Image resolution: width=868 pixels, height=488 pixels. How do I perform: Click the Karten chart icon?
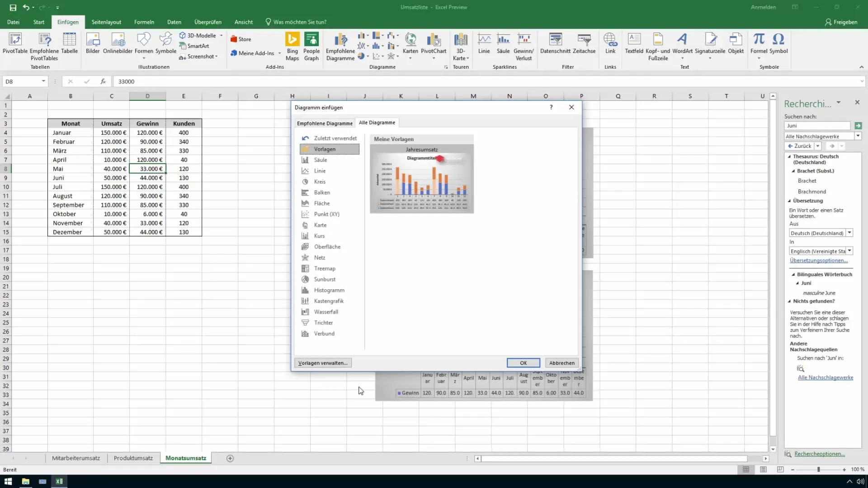[410, 45]
